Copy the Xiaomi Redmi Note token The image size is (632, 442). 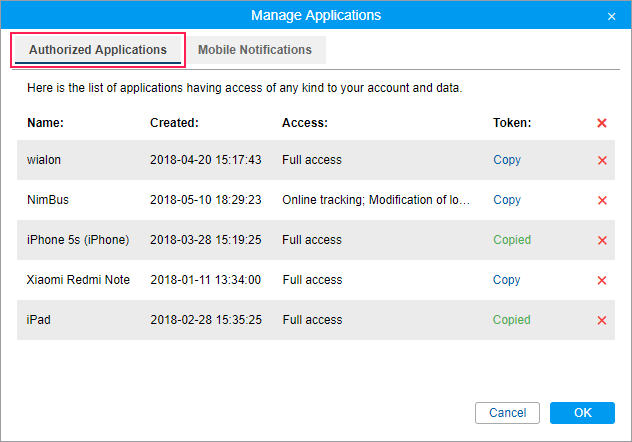[507, 280]
